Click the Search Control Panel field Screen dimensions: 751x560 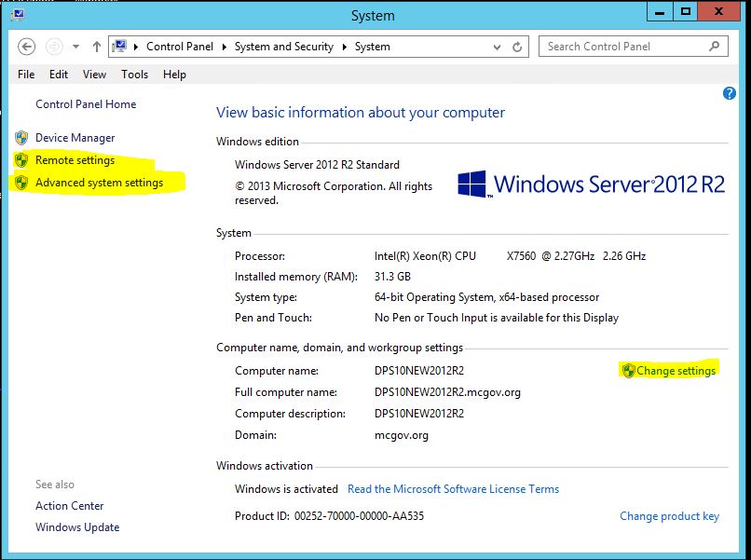pyautogui.click(x=622, y=47)
